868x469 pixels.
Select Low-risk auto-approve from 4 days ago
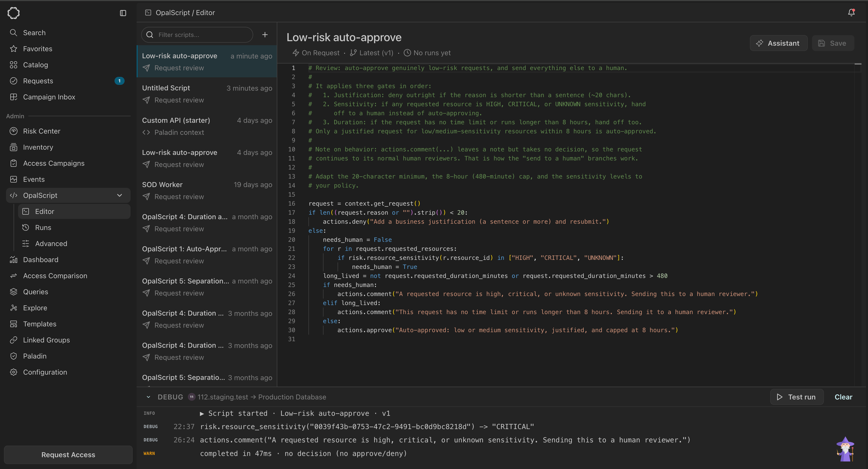coord(207,158)
